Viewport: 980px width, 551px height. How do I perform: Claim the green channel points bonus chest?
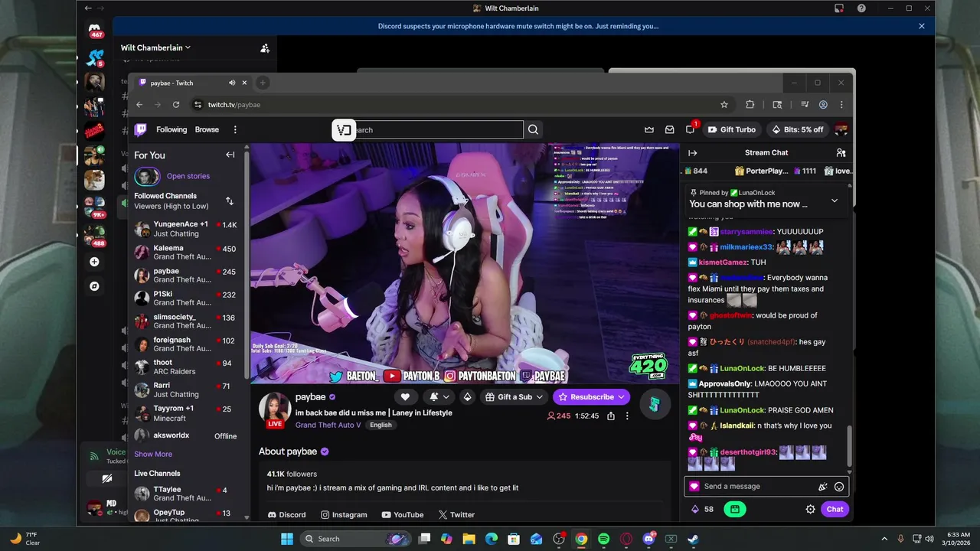(734, 509)
